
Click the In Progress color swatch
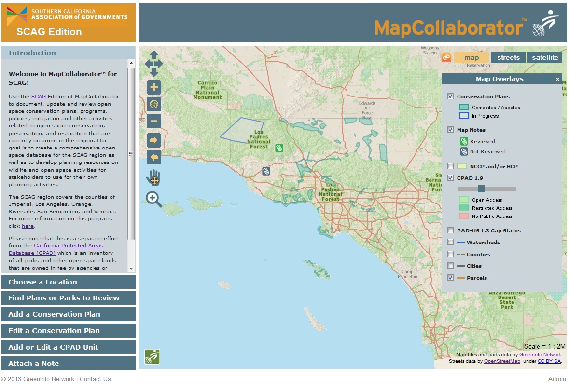(464, 116)
